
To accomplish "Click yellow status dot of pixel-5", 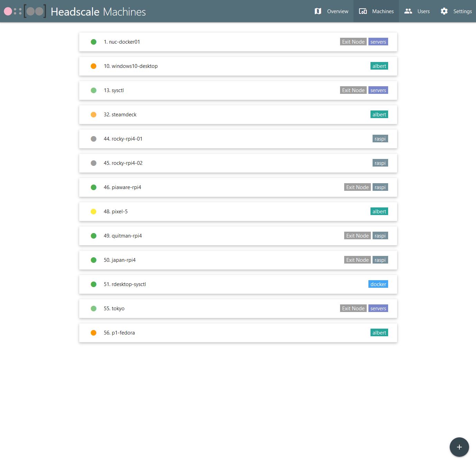I will tap(93, 212).
